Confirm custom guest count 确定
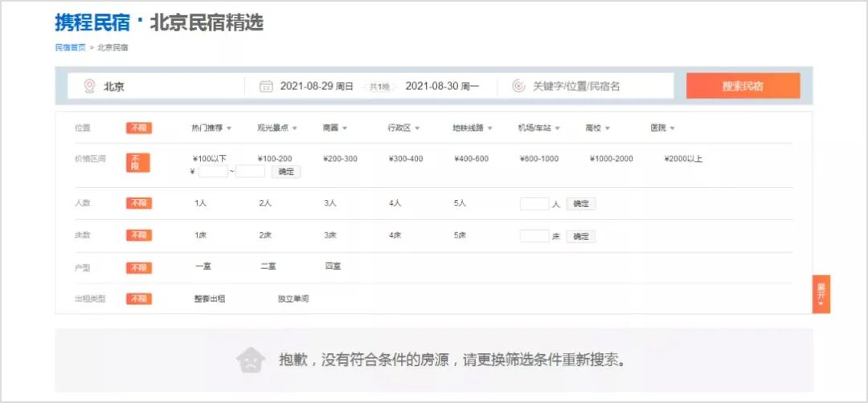This screenshot has width=868, height=403. coord(581,204)
